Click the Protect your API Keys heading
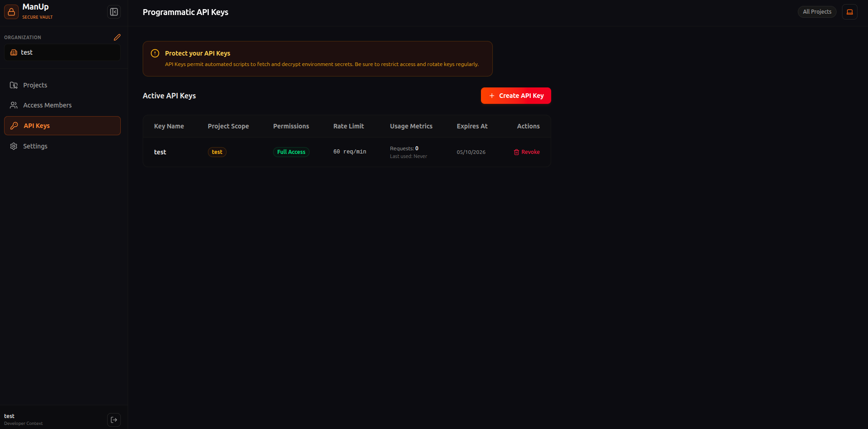The width and height of the screenshot is (868, 429). tap(197, 53)
